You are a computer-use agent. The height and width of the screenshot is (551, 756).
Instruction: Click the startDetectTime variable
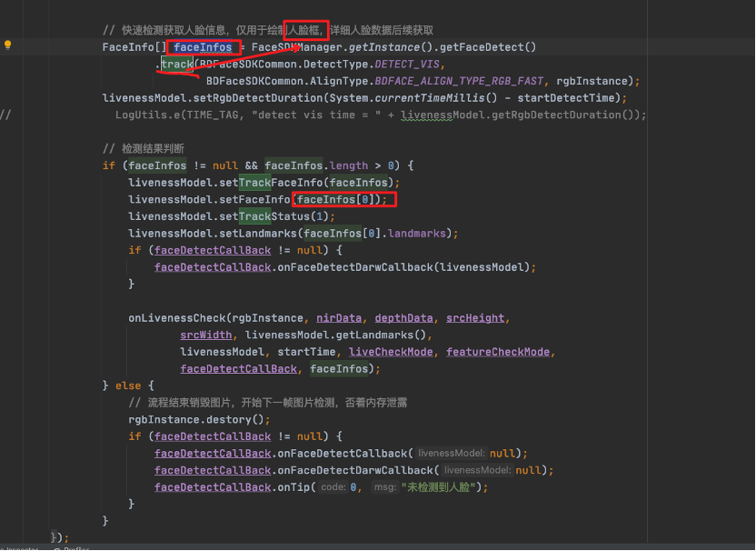(x=566, y=98)
